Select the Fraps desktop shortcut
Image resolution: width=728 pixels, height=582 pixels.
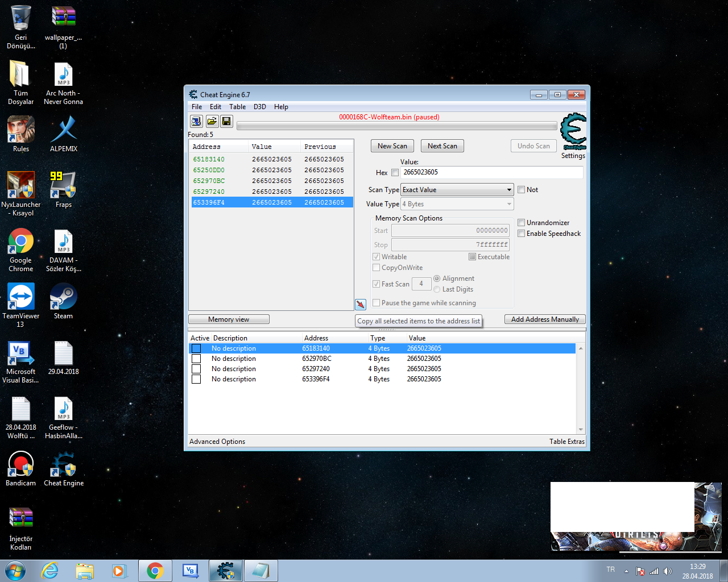(x=64, y=190)
